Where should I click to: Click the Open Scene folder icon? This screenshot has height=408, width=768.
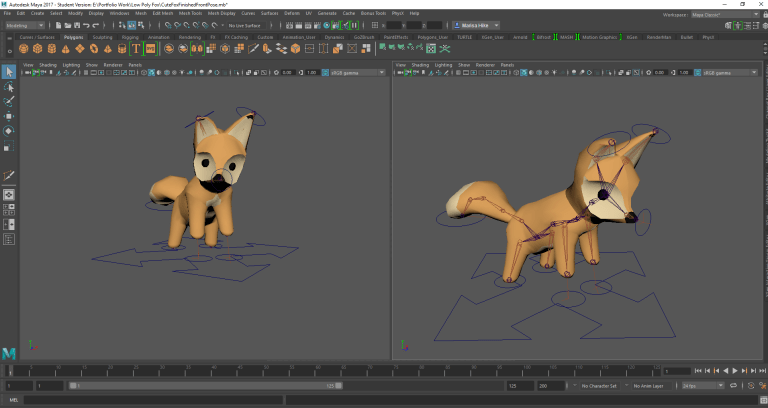(68, 25)
